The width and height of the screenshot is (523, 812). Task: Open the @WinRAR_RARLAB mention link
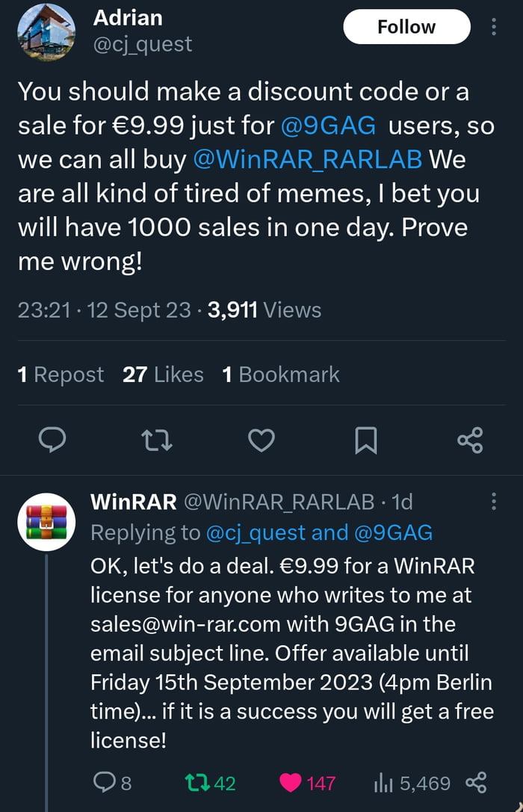pos(307,159)
